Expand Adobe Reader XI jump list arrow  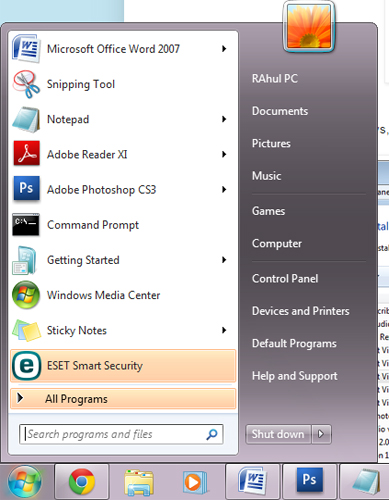point(224,154)
